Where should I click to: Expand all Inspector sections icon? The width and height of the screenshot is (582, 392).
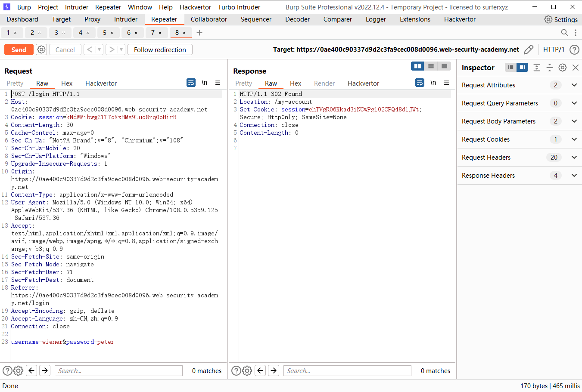pyautogui.click(x=537, y=67)
